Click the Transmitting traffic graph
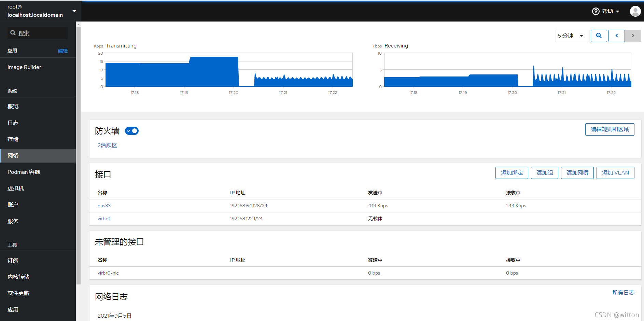The height and width of the screenshot is (321, 644). click(229, 70)
